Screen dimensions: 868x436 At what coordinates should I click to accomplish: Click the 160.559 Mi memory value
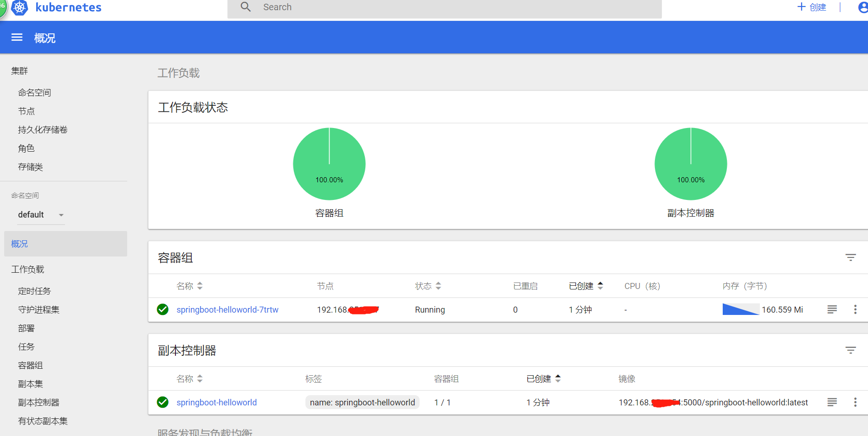(782, 309)
